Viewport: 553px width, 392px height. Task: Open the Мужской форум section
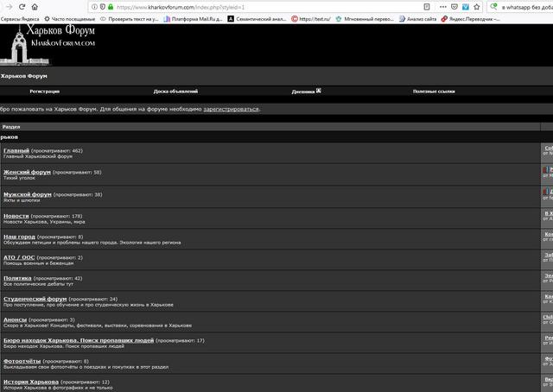click(x=28, y=194)
